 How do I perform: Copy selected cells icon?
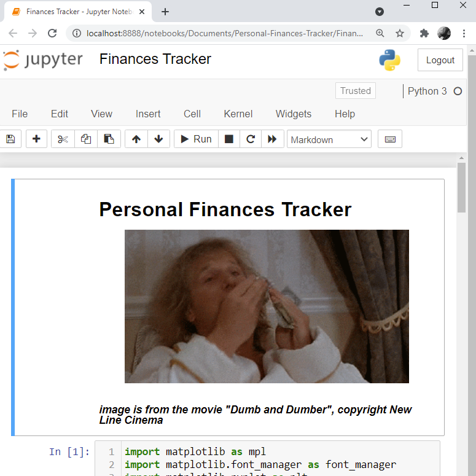(x=86, y=139)
